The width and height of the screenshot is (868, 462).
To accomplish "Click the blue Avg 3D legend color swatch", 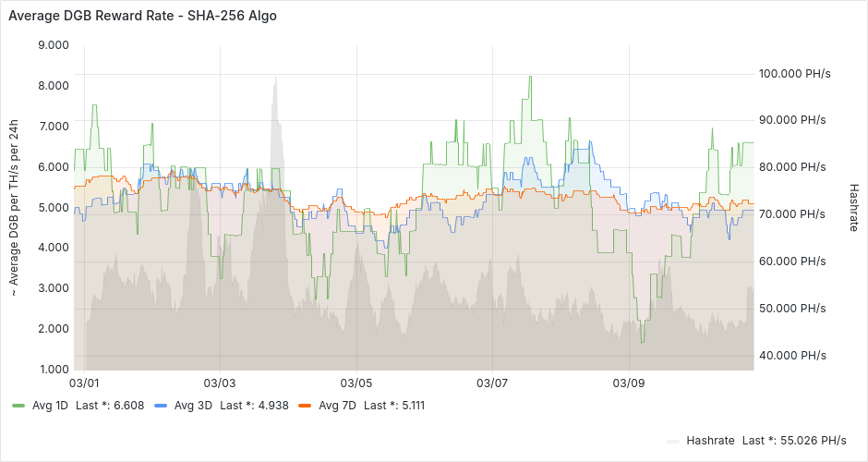I will click(160, 406).
